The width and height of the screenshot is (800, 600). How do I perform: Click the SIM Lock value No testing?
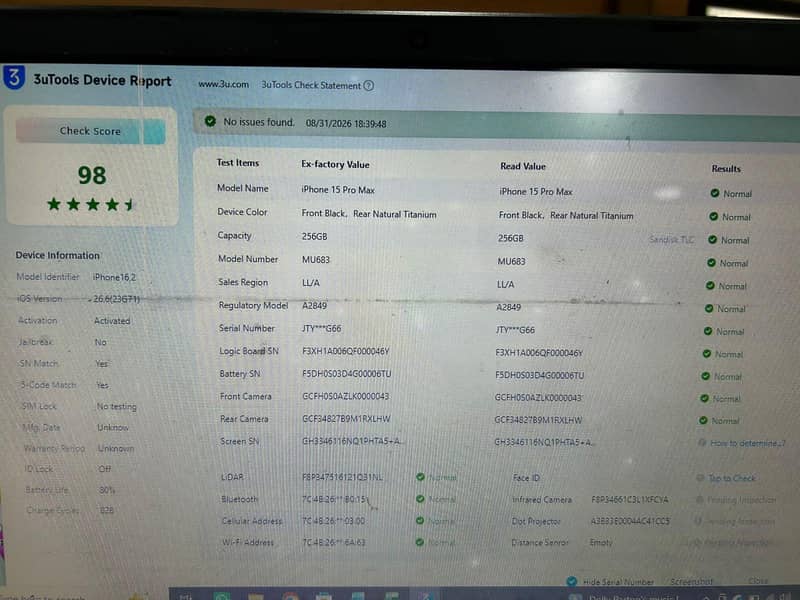coord(116,407)
